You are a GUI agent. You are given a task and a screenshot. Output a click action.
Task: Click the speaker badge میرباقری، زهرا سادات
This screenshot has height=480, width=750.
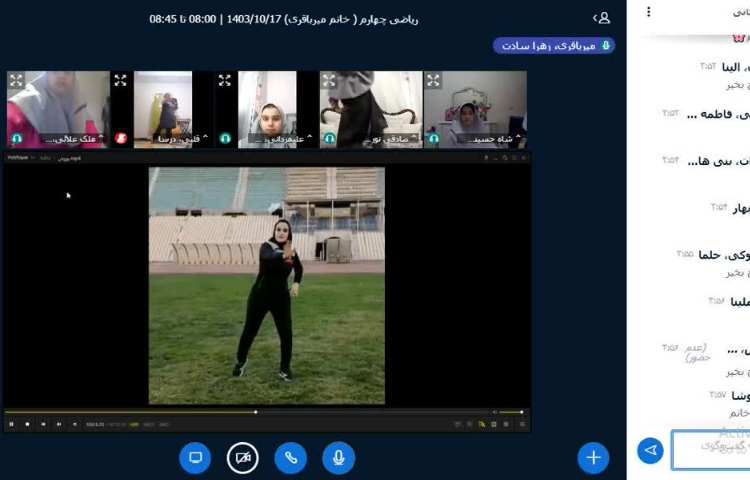coord(554,46)
